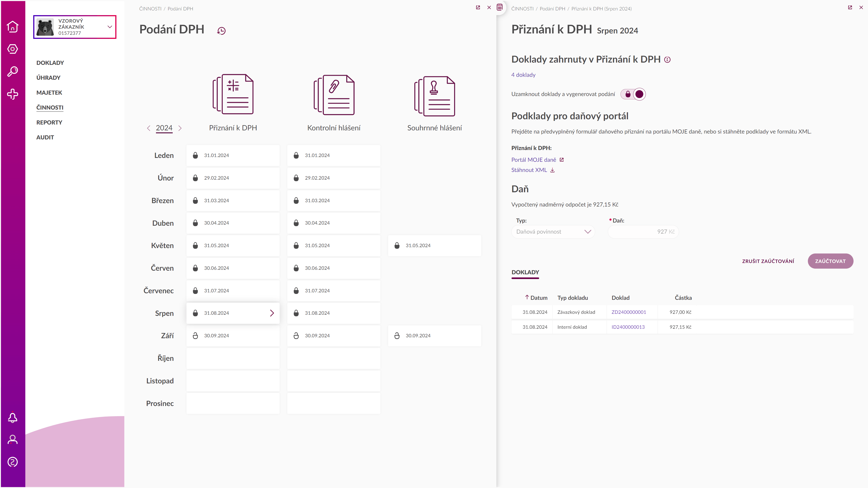Image resolution: width=868 pixels, height=488 pixels.
Task: Click info icon next to Doklady zahrnuty heading
Action: click(x=667, y=60)
